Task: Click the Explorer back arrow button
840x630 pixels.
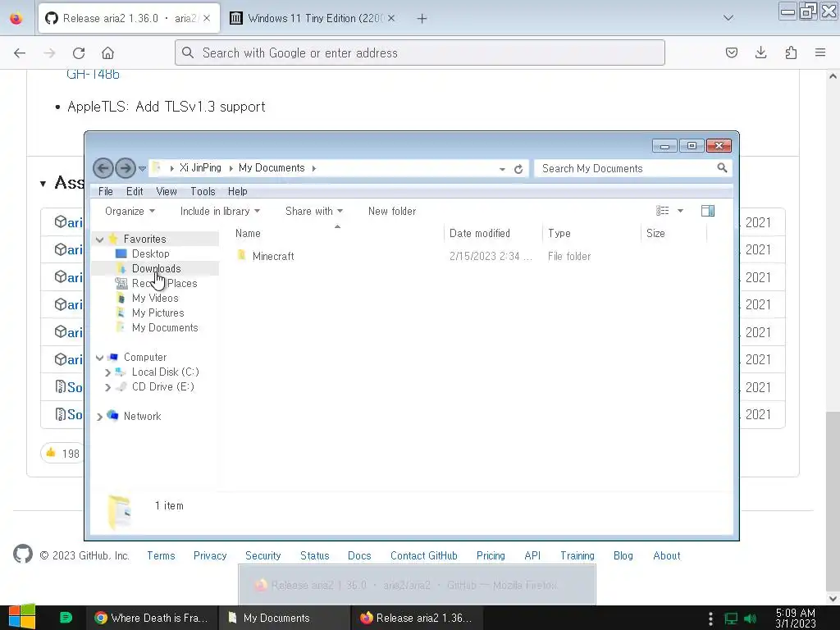Action: point(103,168)
